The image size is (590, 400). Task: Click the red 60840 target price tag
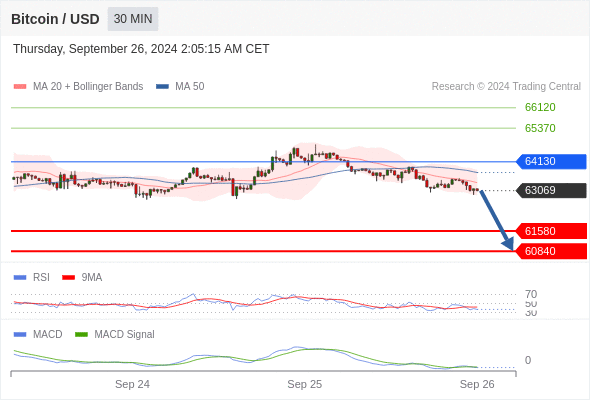[551, 251]
